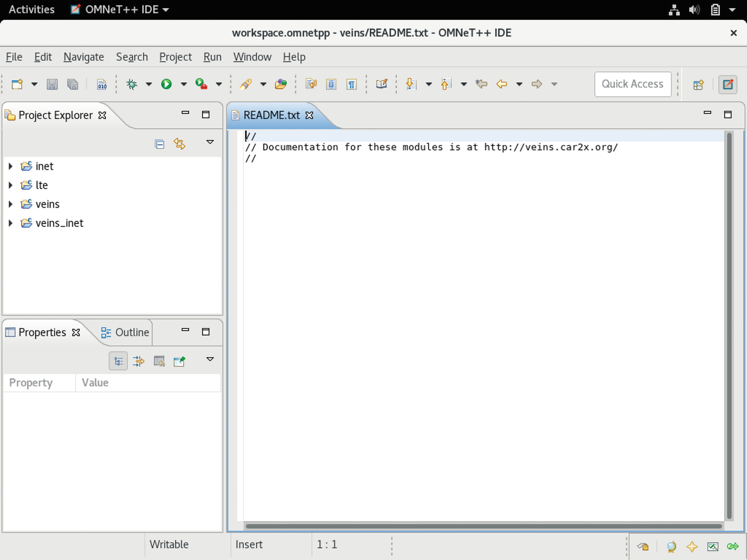Open Back history dropdown arrow

coord(519,84)
